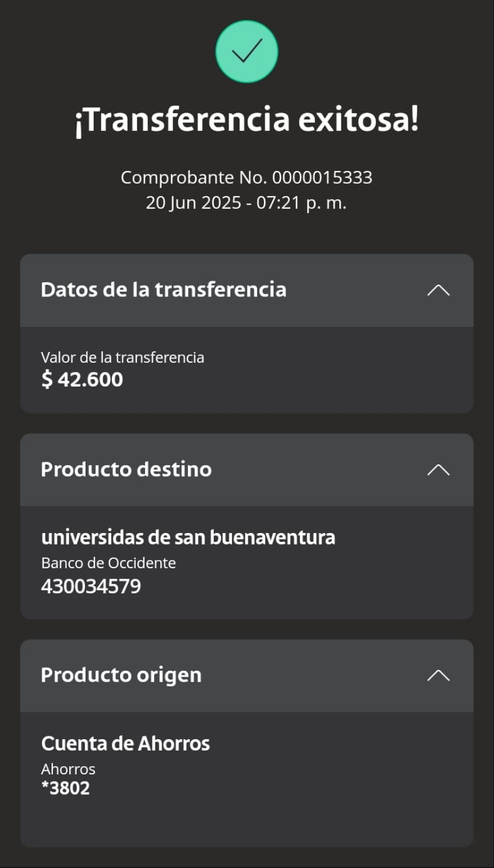Click the Comprobante No. 0000015333 text
494x868 pixels.
coord(247,178)
